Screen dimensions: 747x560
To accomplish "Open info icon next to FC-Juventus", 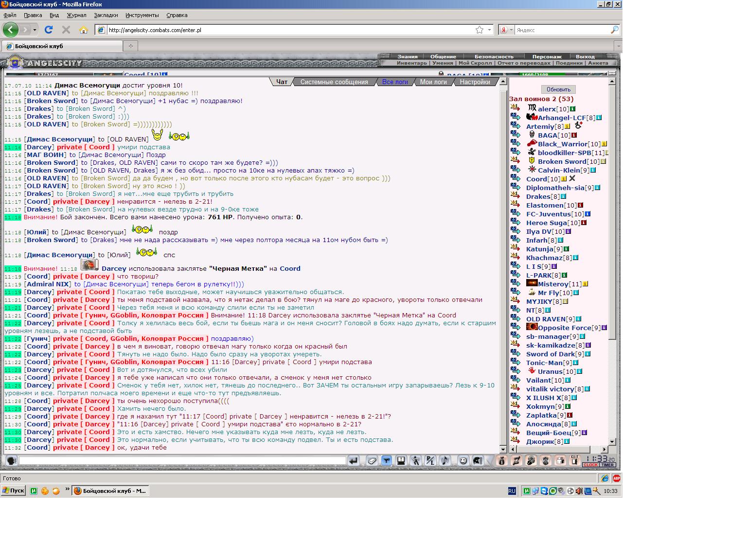I will [587, 214].
